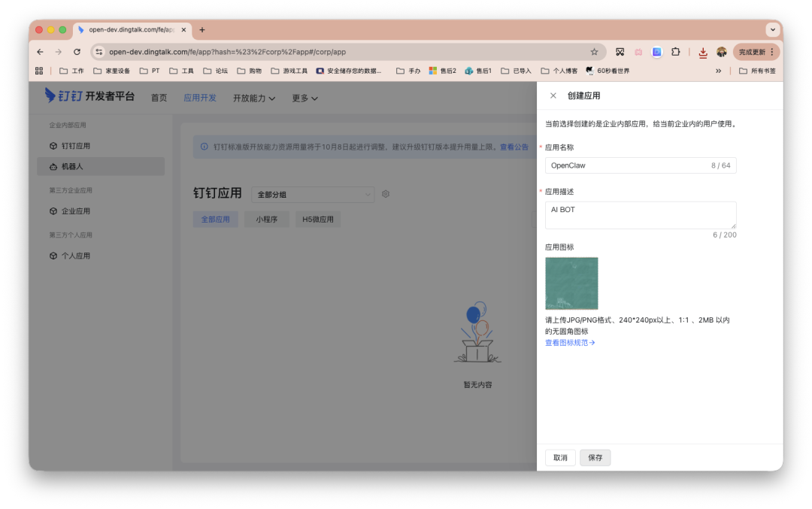The width and height of the screenshot is (812, 509).
Task: Click the bookmark star in the address bar
Action: click(x=594, y=52)
